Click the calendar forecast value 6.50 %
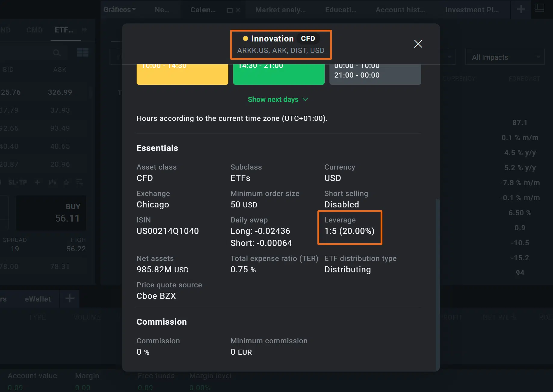Viewport: 553px width, 392px height. pos(520,213)
